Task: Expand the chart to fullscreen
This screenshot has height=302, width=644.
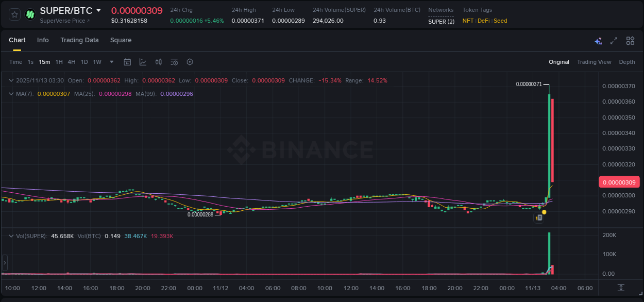Action: click(614, 40)
